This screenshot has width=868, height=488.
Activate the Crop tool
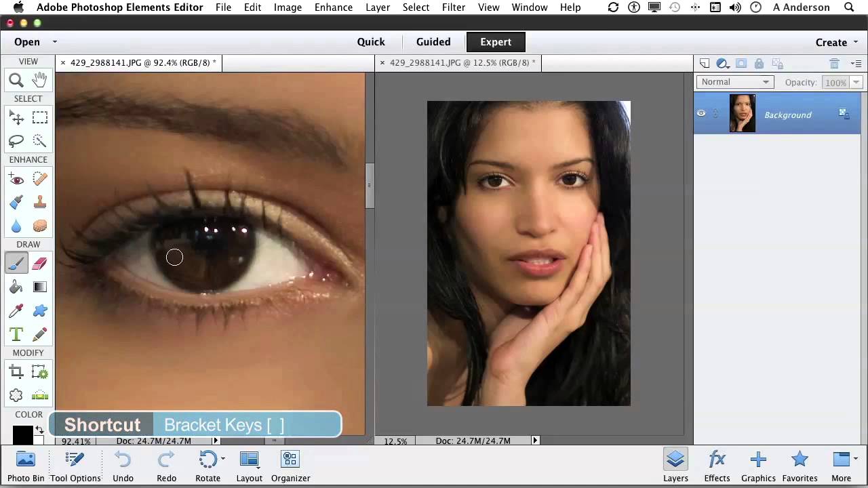(16, 371)
